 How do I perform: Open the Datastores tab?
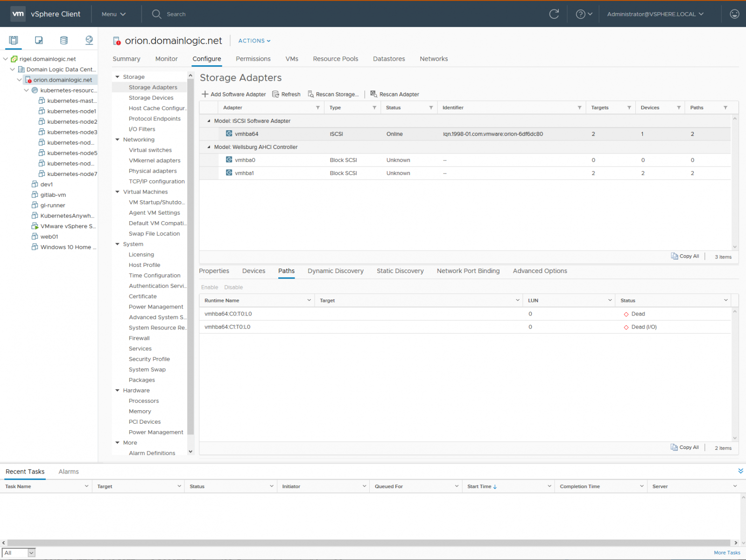[x=389, y=59]
